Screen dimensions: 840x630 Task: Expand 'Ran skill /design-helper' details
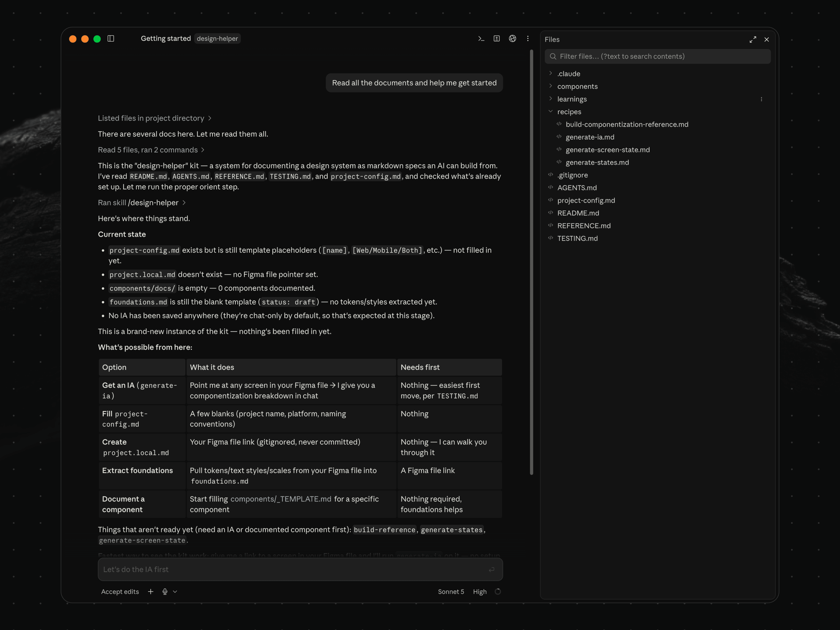142,203
